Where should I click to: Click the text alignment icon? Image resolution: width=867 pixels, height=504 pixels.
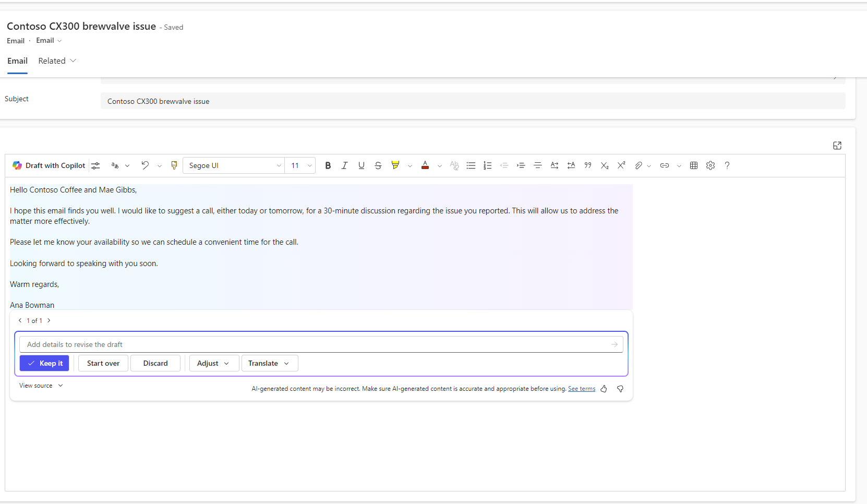click(538, 165)
